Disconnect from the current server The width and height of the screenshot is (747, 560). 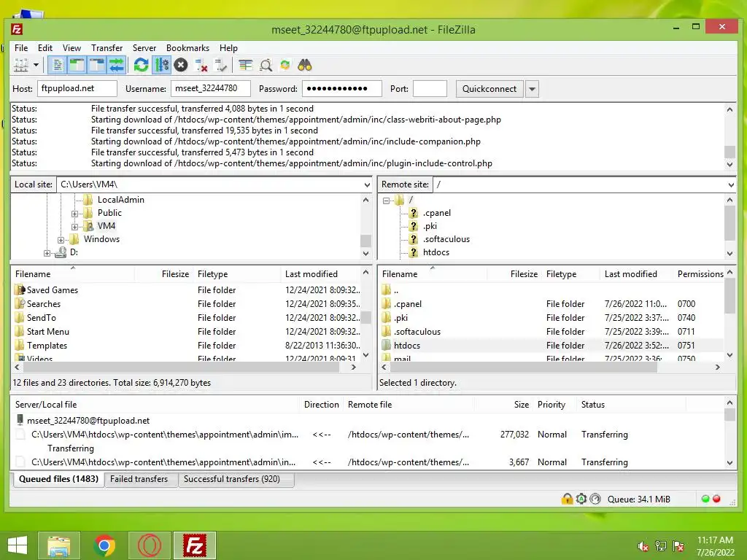[201, 65]
